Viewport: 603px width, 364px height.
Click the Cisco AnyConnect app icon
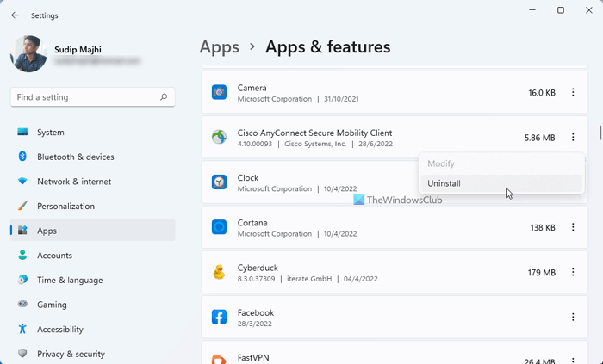pyautogui.click(x=219, y=137)
